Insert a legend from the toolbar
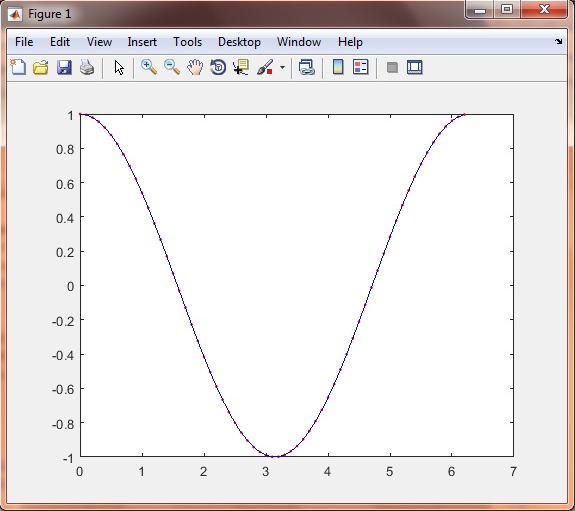 [x=360, y=67]
